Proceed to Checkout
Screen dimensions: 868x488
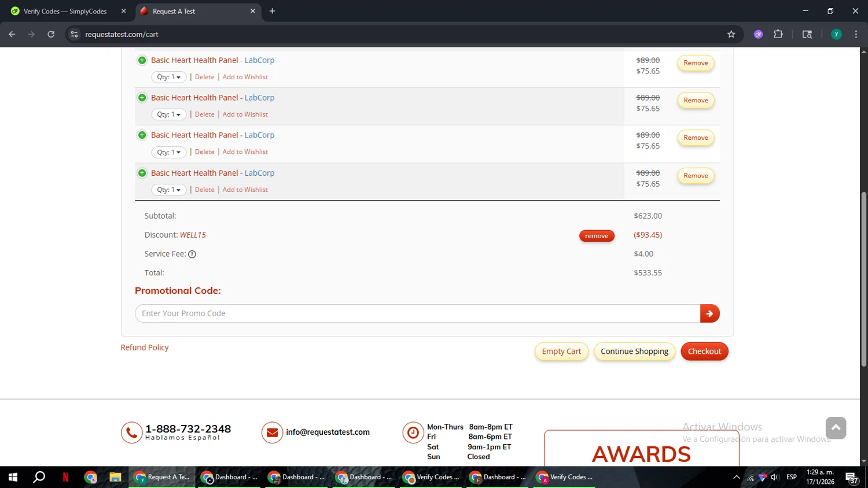click(x=704, y=352)
